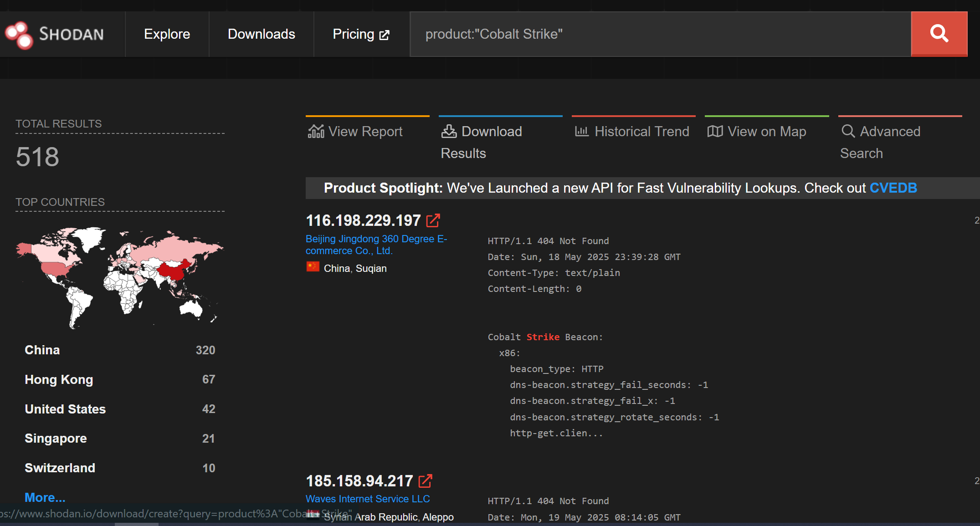The width and height of the screenshot is (980, 526).
Task: Click the 'China' country link in the first result
Action: pyautogui.click(x=337, y=268)
